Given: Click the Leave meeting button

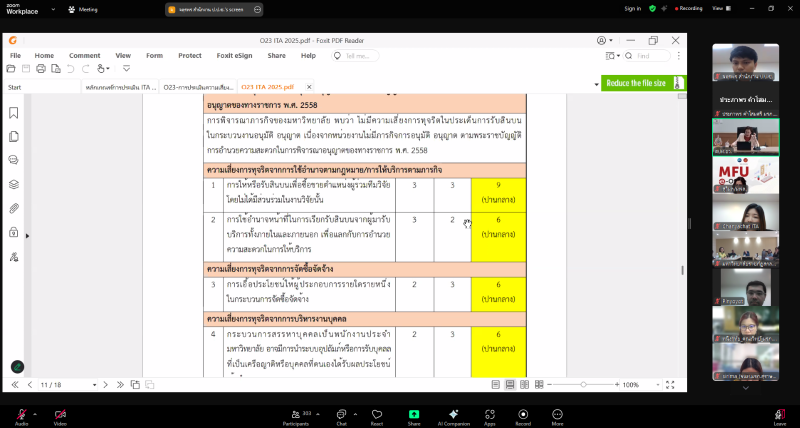Looking at the screenshot, I should pos(780,414).
